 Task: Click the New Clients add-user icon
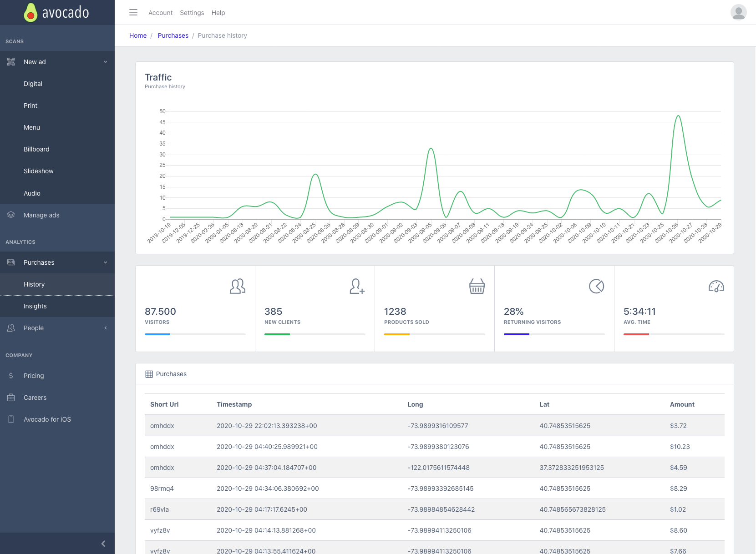357,286
